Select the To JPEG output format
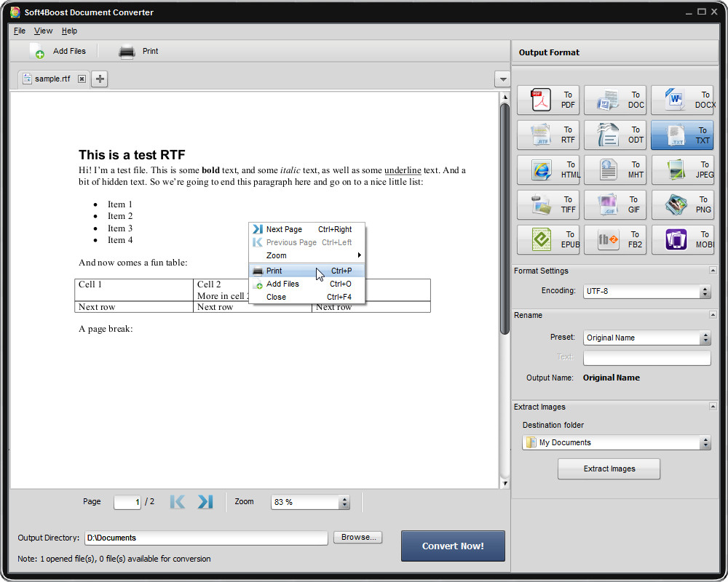The height and width of the screenshot is (582, 728). click(x=683, y=170)
